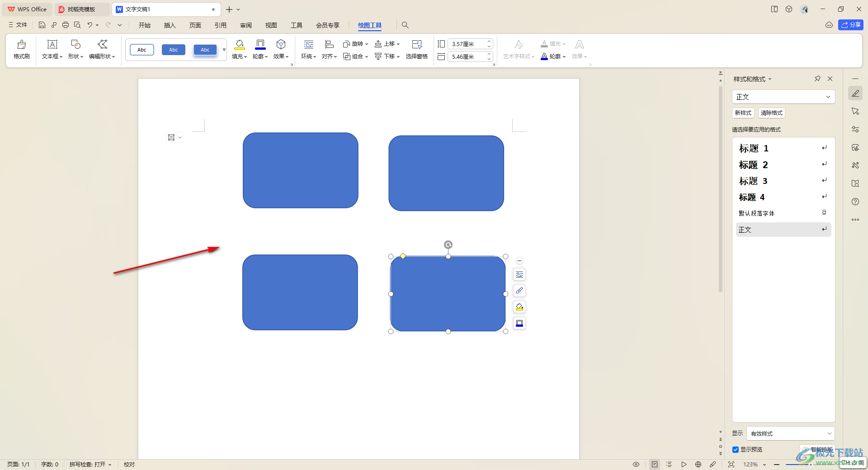Image resolution: width=868 pixels, height=470 pixels.
Task: Click the floating shape fill icon beside shape
Action: (x=519, y=307)
